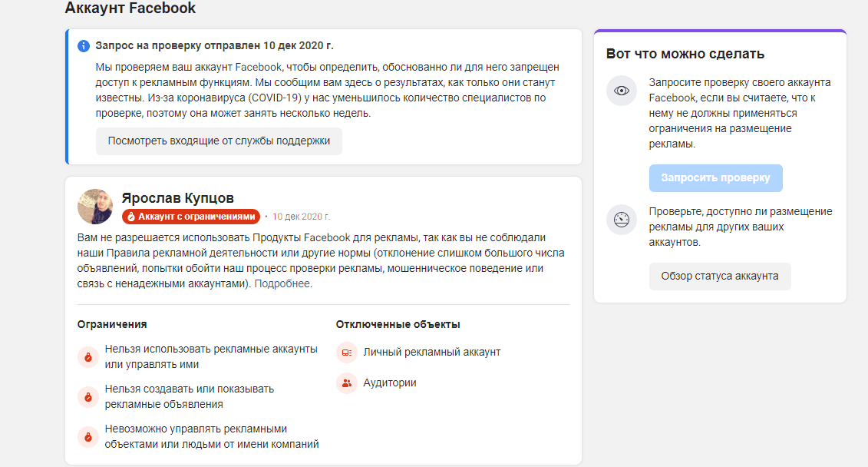Click the date '10 дек 2020 г.' beside the badge
The image size is (868, 467).
pos(301,217)
